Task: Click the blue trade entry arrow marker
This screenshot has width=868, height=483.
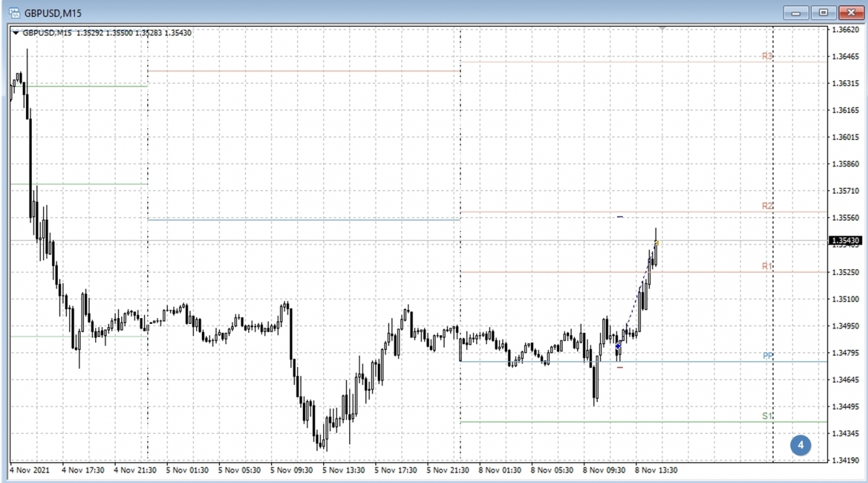Action: tap(618, 346)
